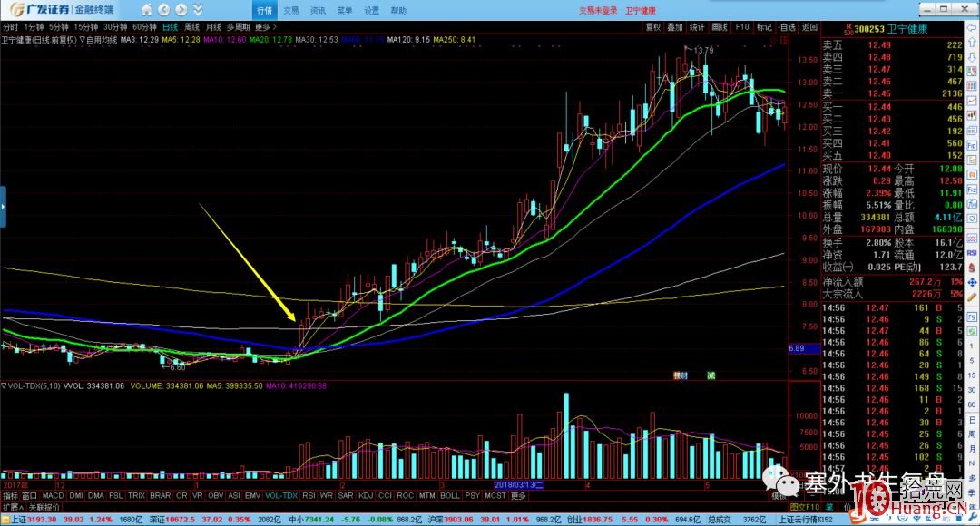This screenshot has width=980, height=526.
Task: Click the status bar icon before 上证
Action: 5,519
